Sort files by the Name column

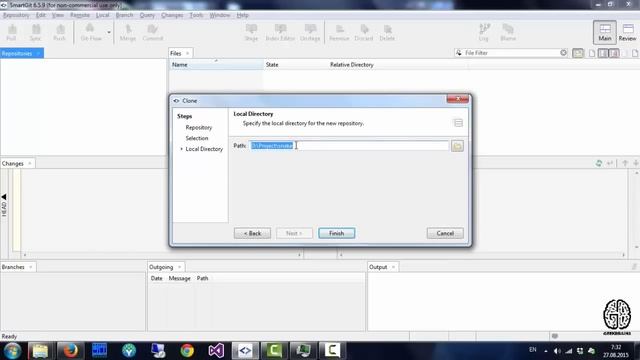click(x=216, y=64)
